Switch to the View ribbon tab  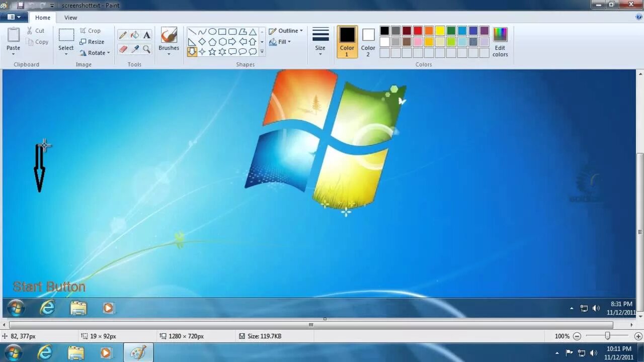pos(70,18)
